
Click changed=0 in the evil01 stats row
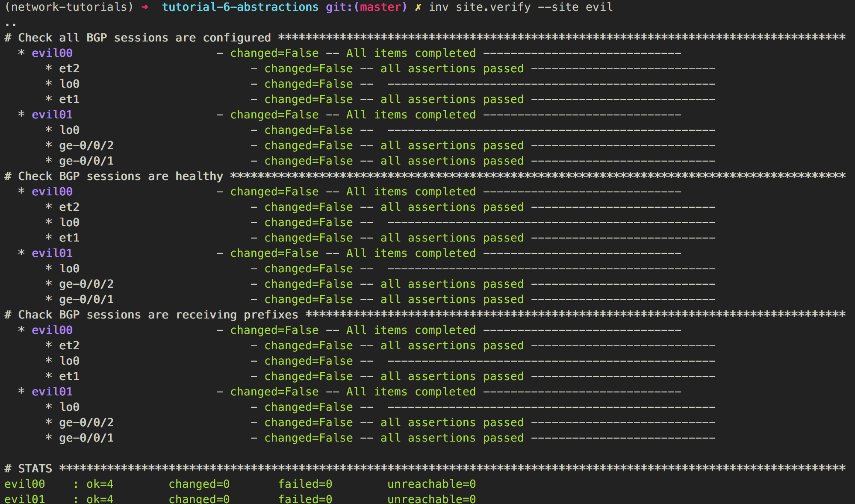pyautogui.click(x=199, y=499)
